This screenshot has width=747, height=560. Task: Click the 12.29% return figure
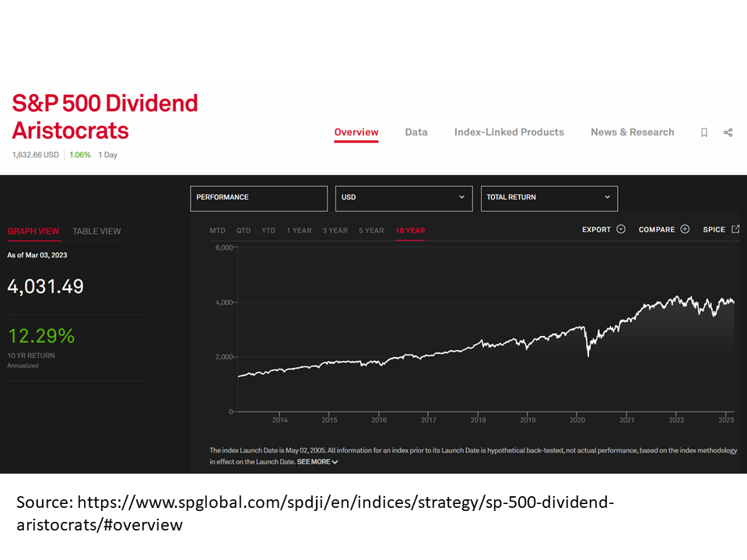click(41, 336)
